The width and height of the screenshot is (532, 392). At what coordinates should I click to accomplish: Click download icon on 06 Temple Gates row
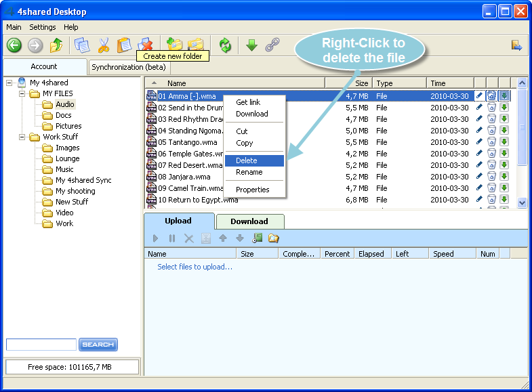tap(504, 153)
